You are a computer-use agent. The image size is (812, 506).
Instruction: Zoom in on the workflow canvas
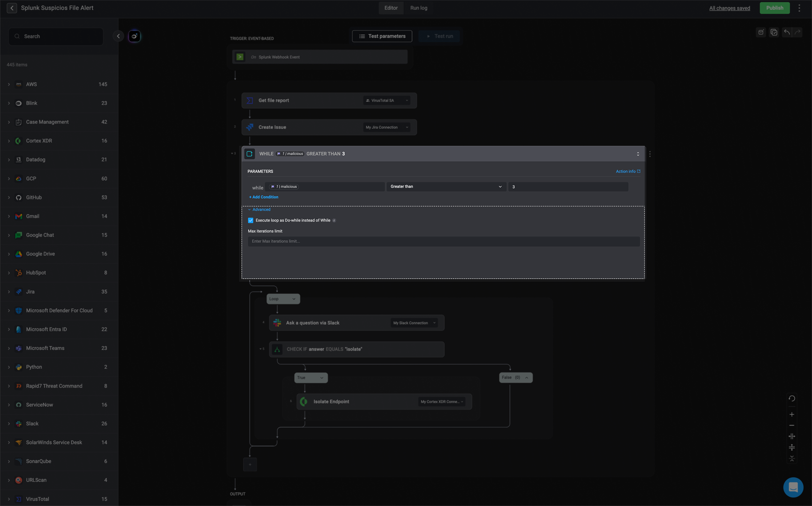tap(792, 414)
